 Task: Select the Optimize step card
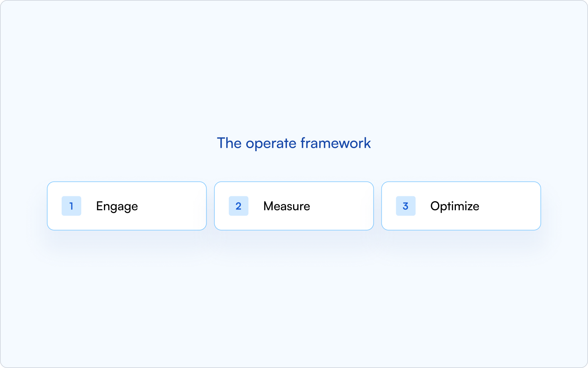(461, 206)
